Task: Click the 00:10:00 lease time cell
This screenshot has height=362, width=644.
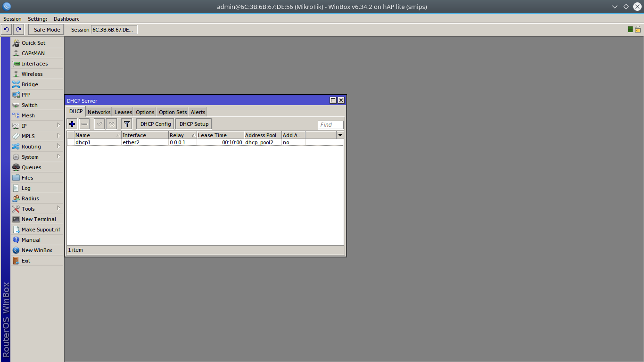Action: coord(220,142)
